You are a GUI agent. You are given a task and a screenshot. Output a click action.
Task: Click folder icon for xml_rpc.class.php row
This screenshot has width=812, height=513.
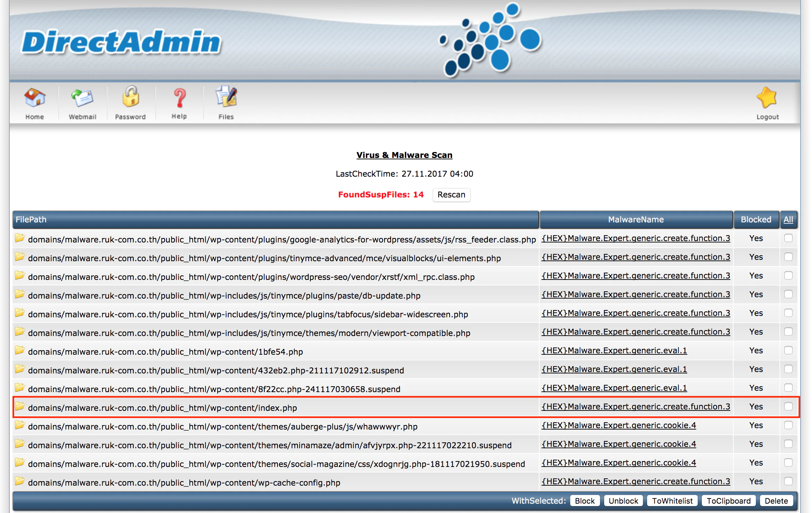(20, 276)
